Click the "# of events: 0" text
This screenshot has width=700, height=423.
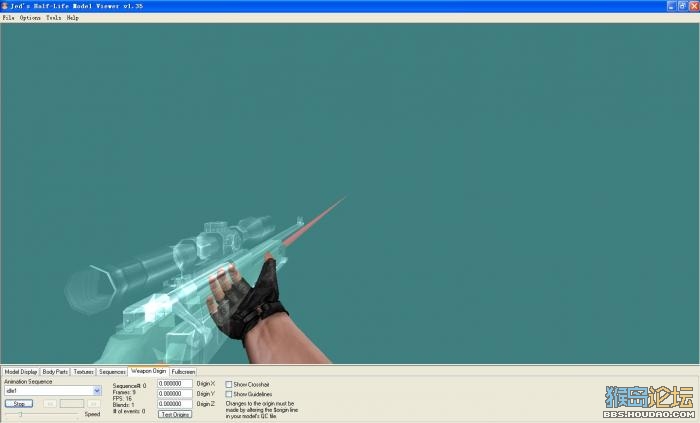pyautogui.click(x=129, y=411)
